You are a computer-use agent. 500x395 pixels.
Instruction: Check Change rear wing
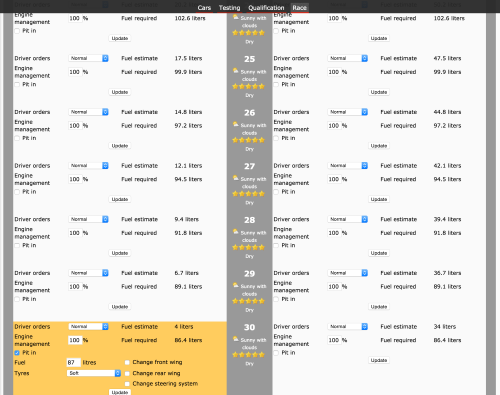(127, 374)
